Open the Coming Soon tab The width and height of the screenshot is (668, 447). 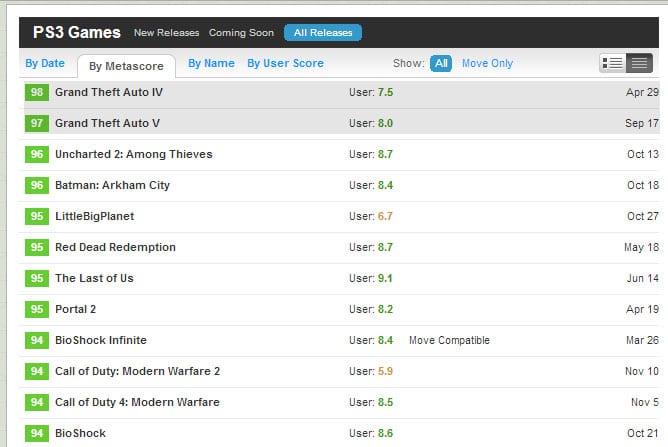241,33
